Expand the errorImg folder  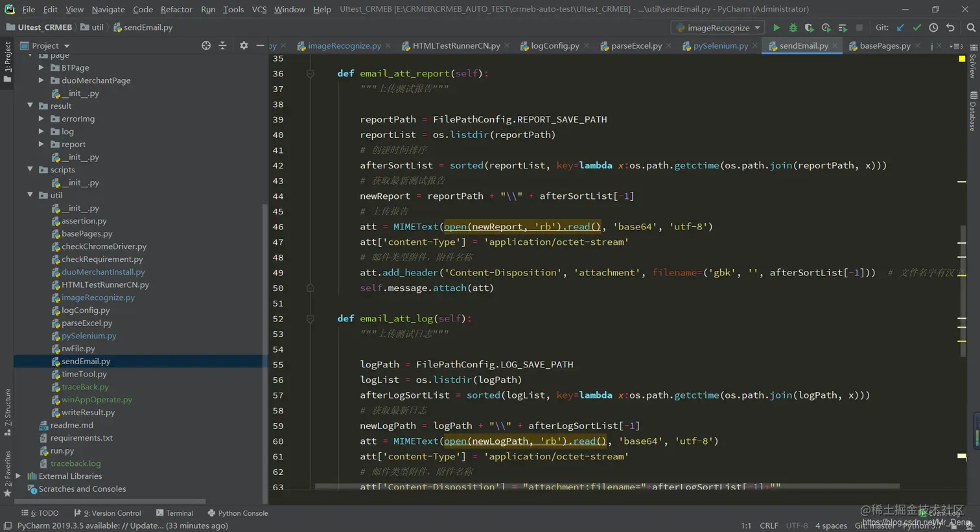point(41,119)
